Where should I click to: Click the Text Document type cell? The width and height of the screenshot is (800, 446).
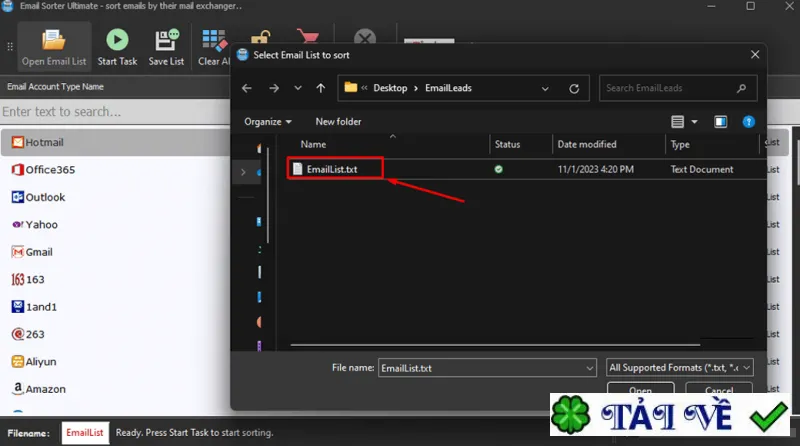pos(702,169)
